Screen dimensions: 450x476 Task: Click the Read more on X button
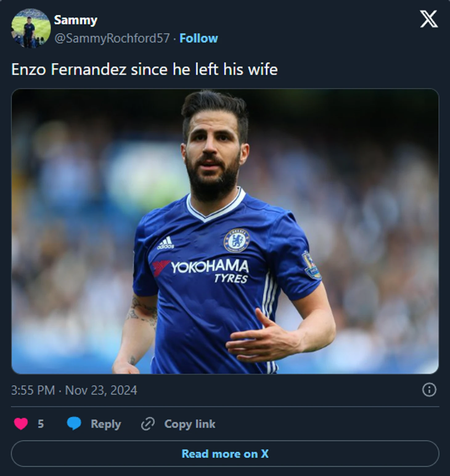225,453
